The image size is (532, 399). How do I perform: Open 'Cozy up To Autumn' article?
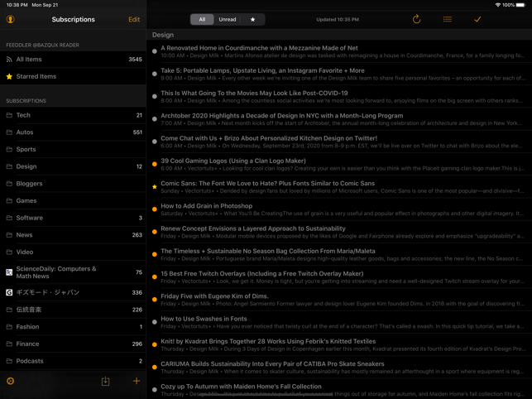click(339, 390)
